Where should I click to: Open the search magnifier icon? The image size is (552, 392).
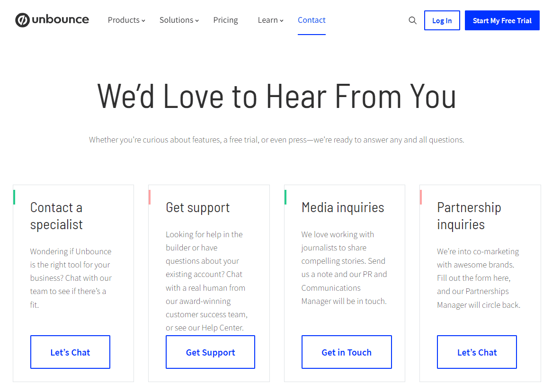pyautogui.click(x=412, y=20)
